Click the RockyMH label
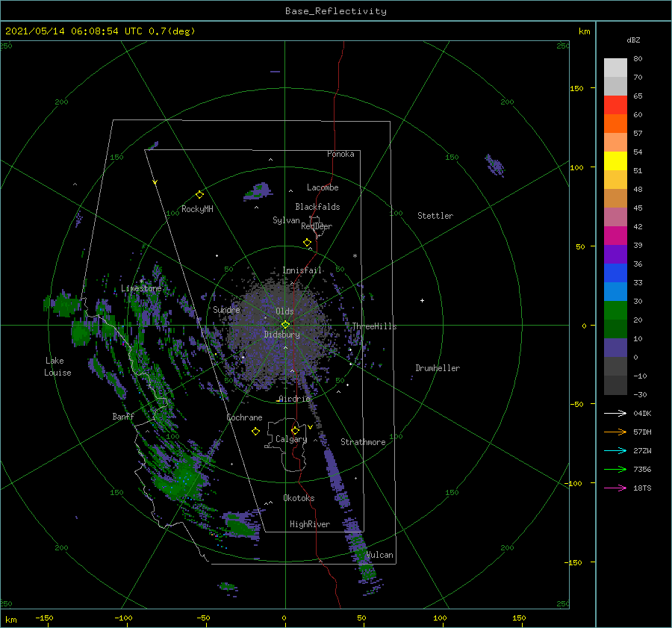This screenshot has height=628, width=672. point(197,209)
